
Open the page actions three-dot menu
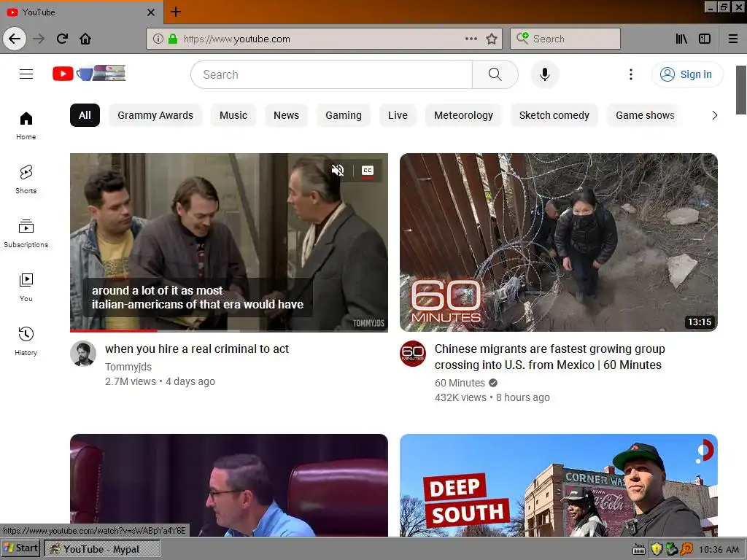[x=471, y=39]
